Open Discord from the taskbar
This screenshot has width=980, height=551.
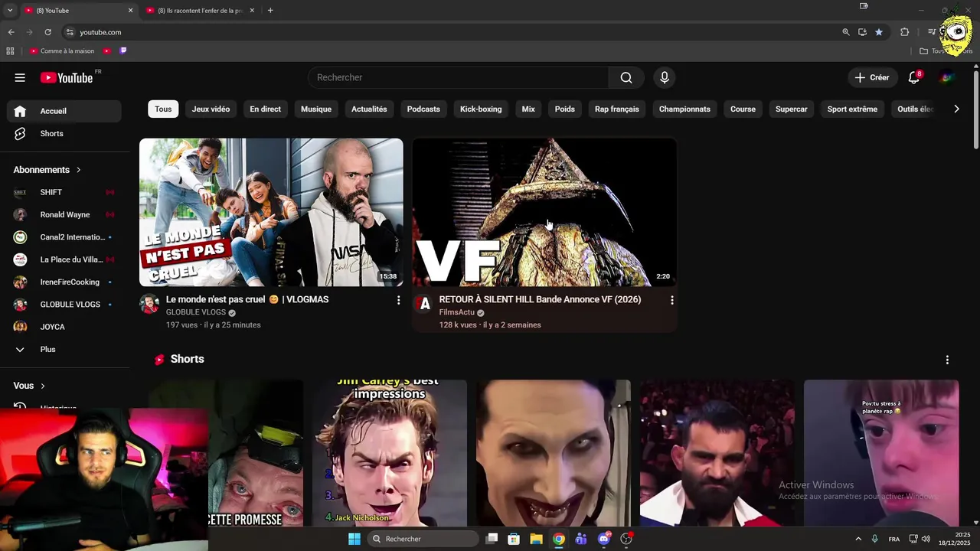pos(603,539)
